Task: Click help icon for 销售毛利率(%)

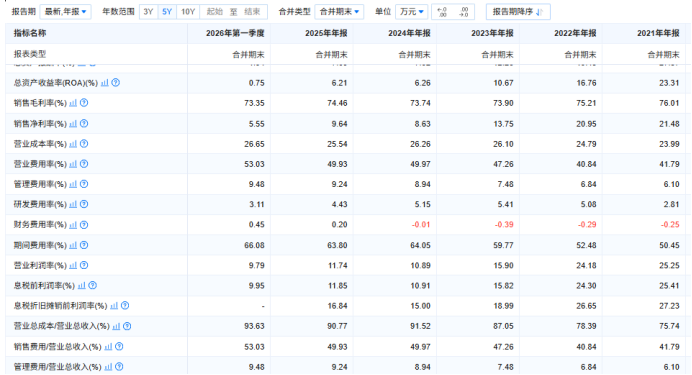Action: click(x=84, y=103)
